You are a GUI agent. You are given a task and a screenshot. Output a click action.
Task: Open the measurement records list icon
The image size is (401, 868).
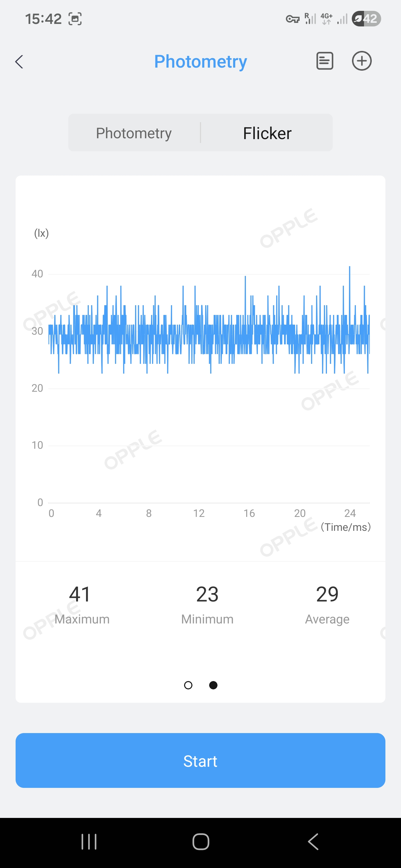(x=324, y=61)
